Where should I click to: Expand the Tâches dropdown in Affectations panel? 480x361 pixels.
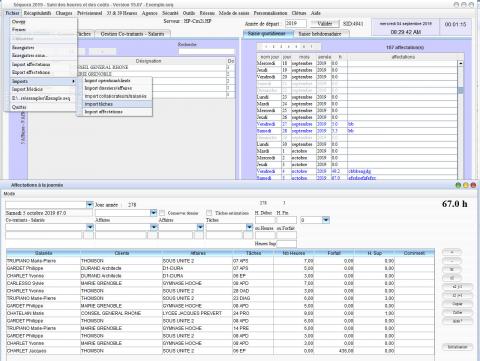[249, 227]
